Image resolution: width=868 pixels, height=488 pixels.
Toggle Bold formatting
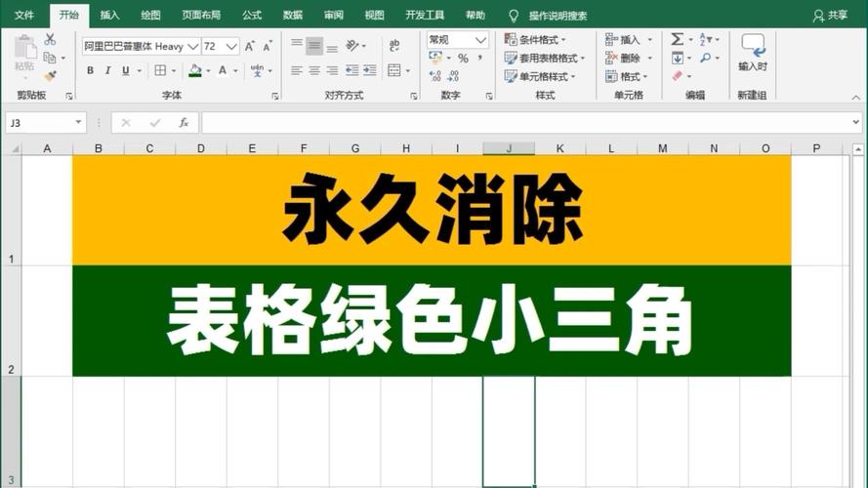(x=90, y=70)
